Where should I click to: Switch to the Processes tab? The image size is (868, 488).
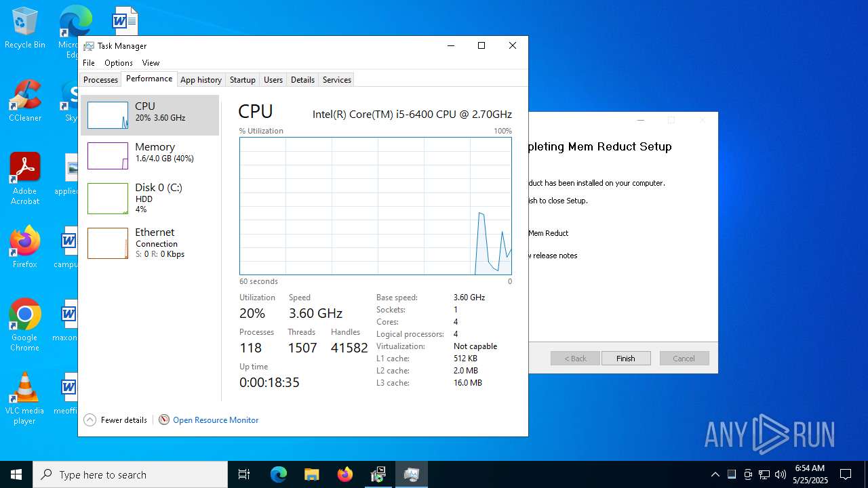[100, 80]
